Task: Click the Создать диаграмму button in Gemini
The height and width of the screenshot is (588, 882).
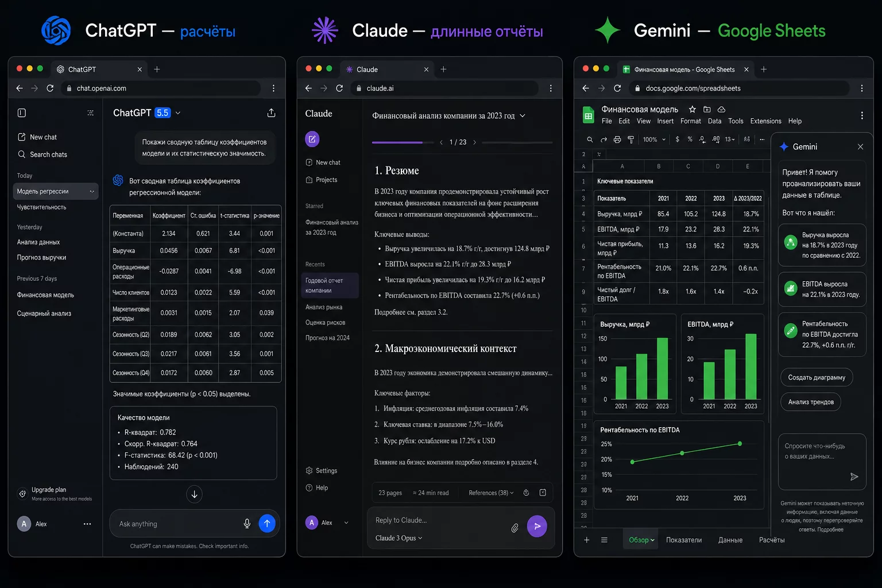Action: coord(817,377)
